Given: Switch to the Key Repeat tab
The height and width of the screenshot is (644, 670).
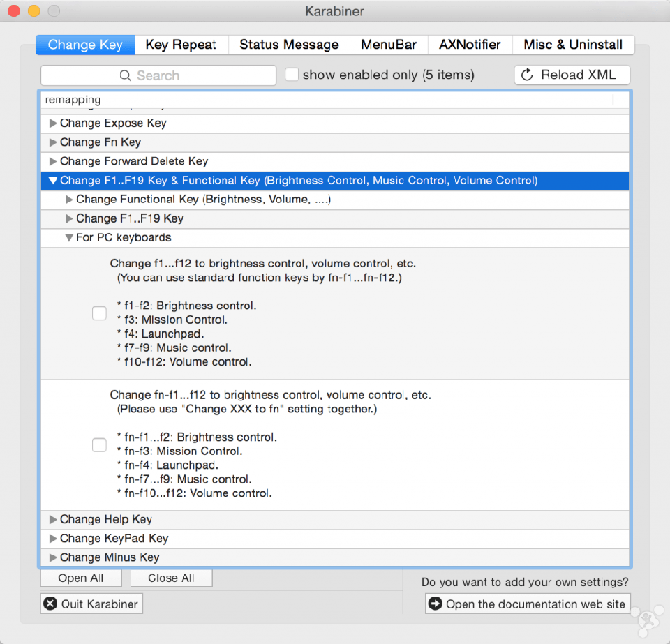Looking at the screenshot, I should [181, 45].
